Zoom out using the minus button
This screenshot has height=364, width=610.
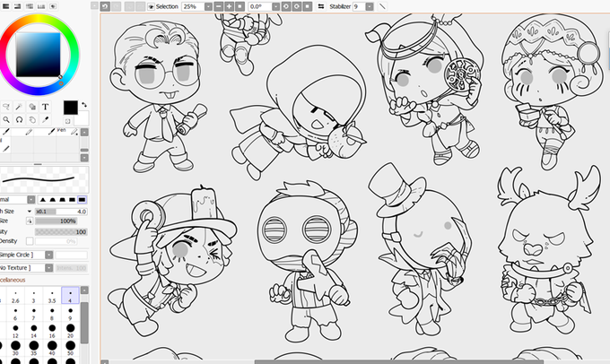tap(219, 6)
